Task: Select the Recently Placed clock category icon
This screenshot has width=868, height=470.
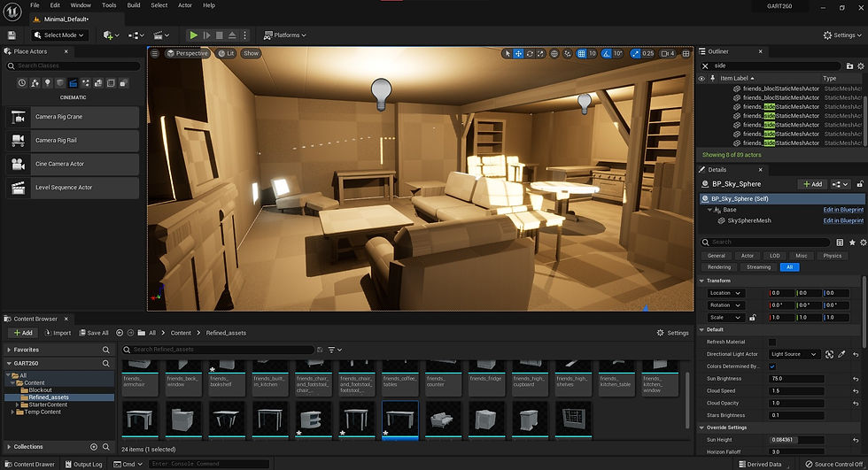Action: (21, 83)
